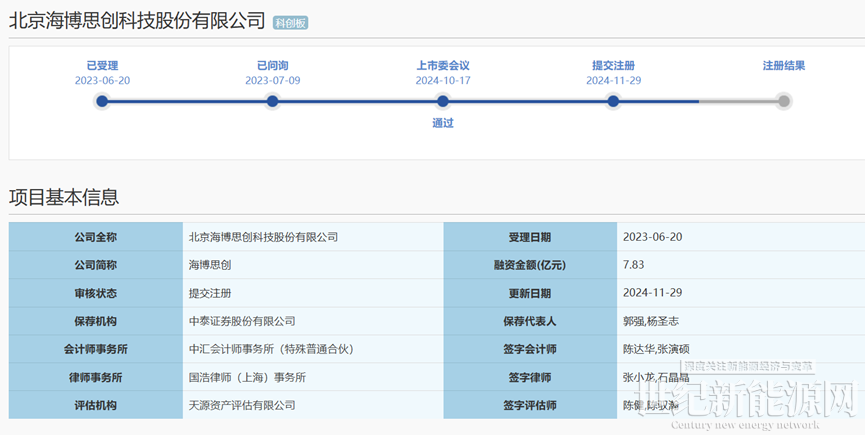Click sponsor representatives 郭强,杨圣志 cell

[650, 321]
